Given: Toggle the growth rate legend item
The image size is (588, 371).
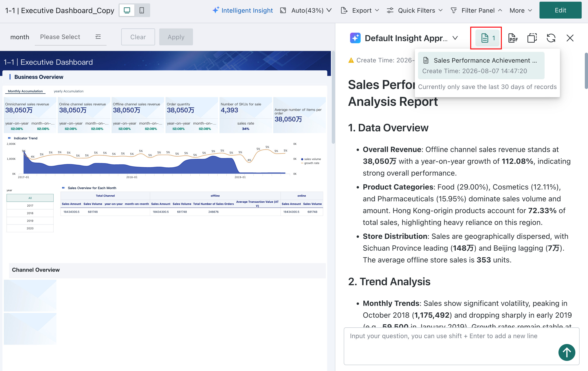Looking at the screenshot, I should [310, 163].
